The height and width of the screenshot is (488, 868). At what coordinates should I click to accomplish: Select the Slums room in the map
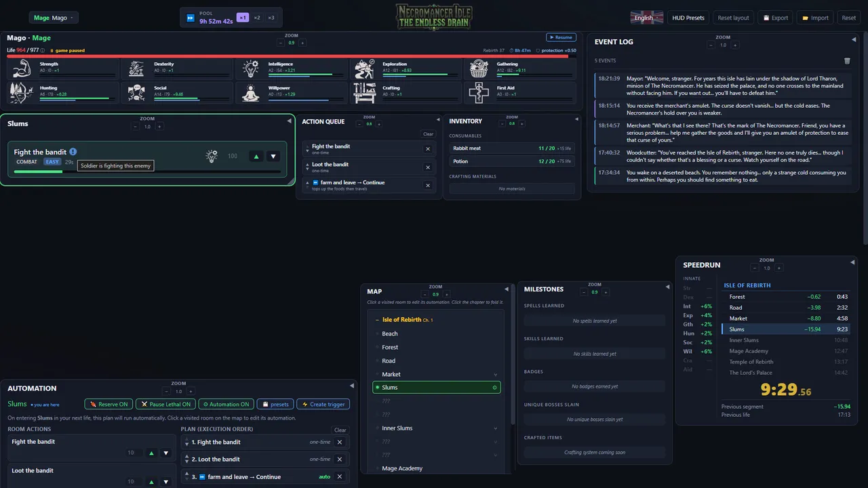(x=437, y=388)
